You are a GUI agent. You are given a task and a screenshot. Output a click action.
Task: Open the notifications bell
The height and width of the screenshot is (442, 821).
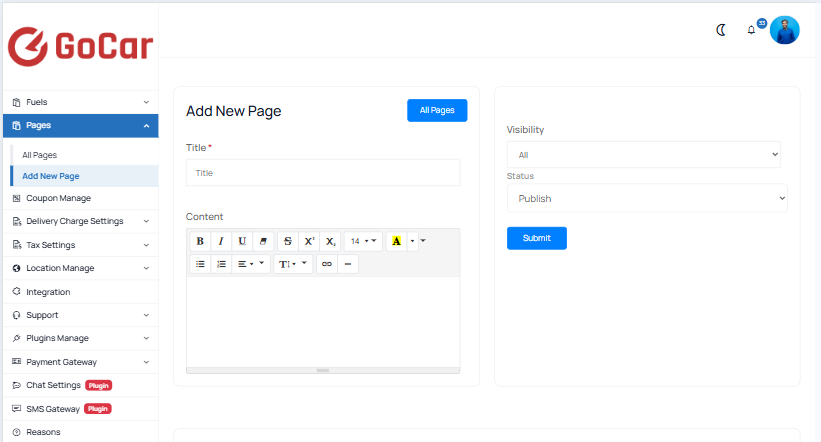tap(751, 30)
